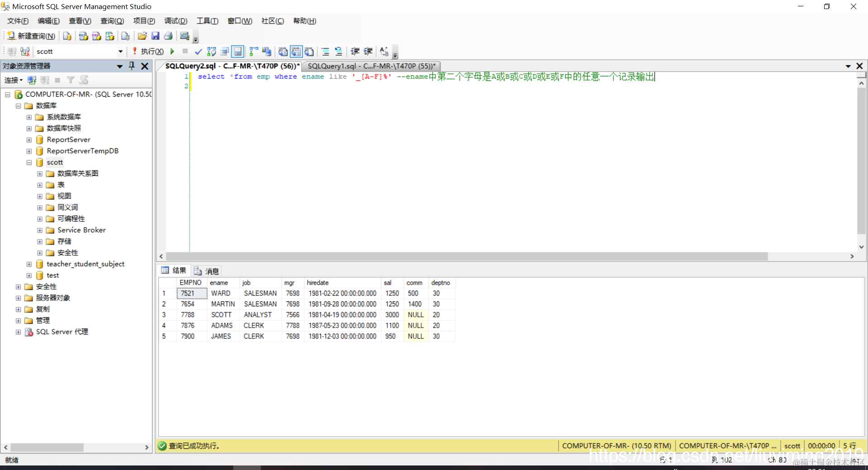The width and height of the screenshot is (868, 470).
Task: Click the editor vertical scrollbar down arrow
Action: 861,247
